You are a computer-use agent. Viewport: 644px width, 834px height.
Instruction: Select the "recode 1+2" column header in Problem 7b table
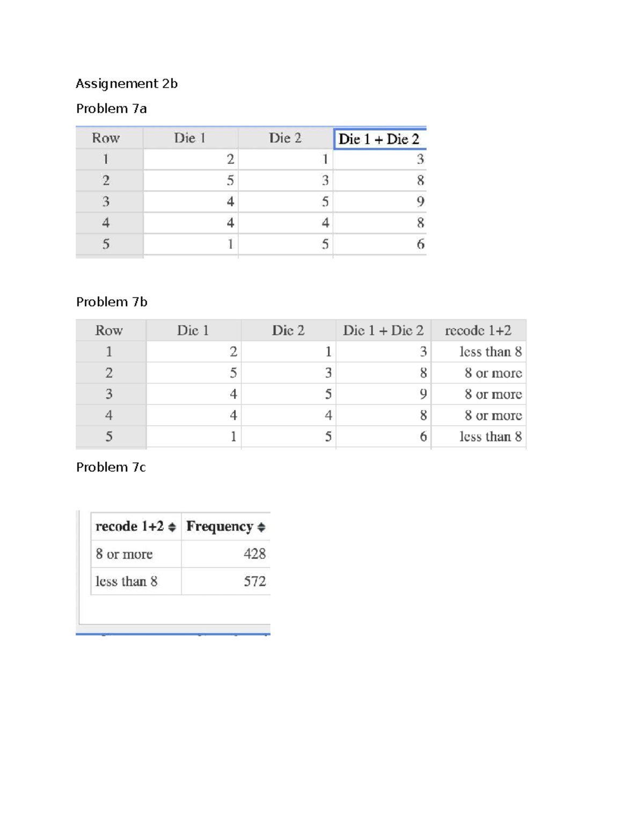coord(478,330)
